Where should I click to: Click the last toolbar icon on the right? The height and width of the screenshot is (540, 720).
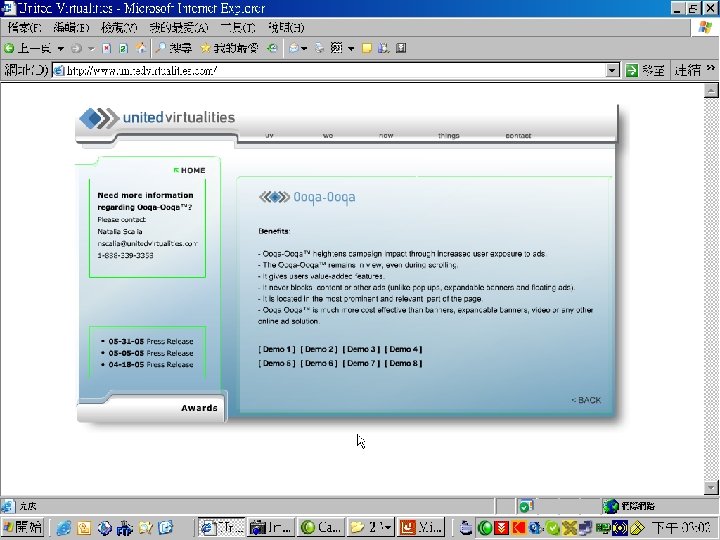click(x=401, y=48)
